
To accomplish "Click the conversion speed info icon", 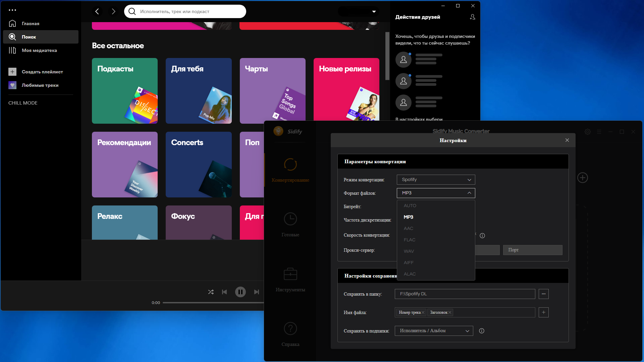I will pyautogui.click(x=482, y=236).
